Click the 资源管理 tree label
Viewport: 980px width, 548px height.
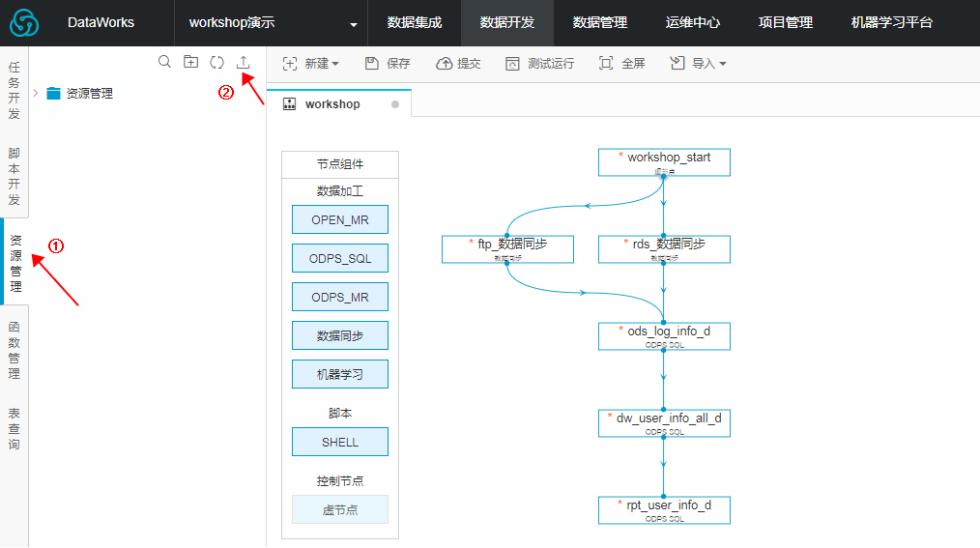[x=90, y=94]
